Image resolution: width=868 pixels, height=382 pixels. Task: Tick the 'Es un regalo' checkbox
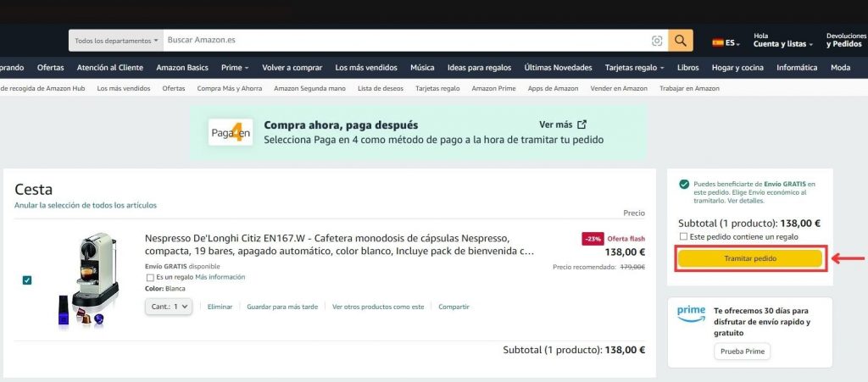pos(150,278)
